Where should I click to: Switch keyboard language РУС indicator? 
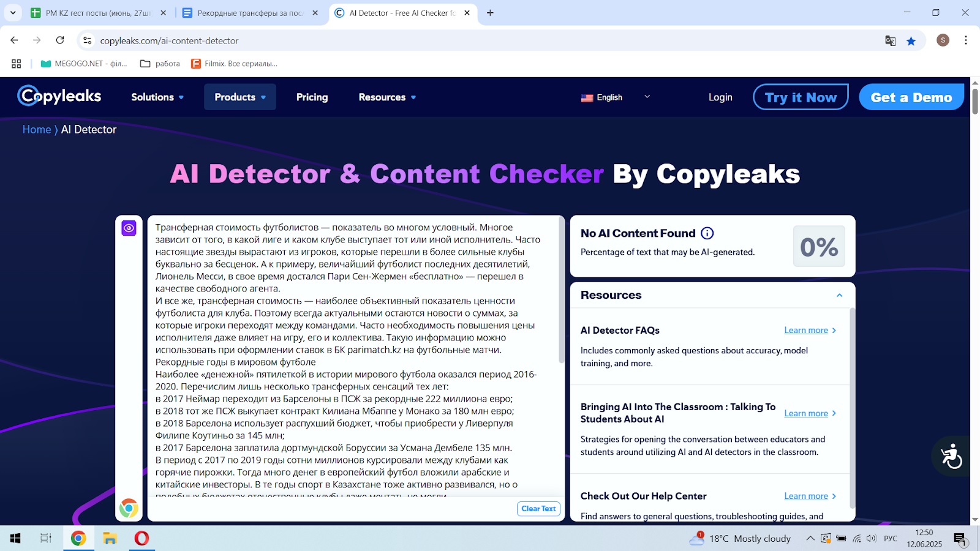890,538
